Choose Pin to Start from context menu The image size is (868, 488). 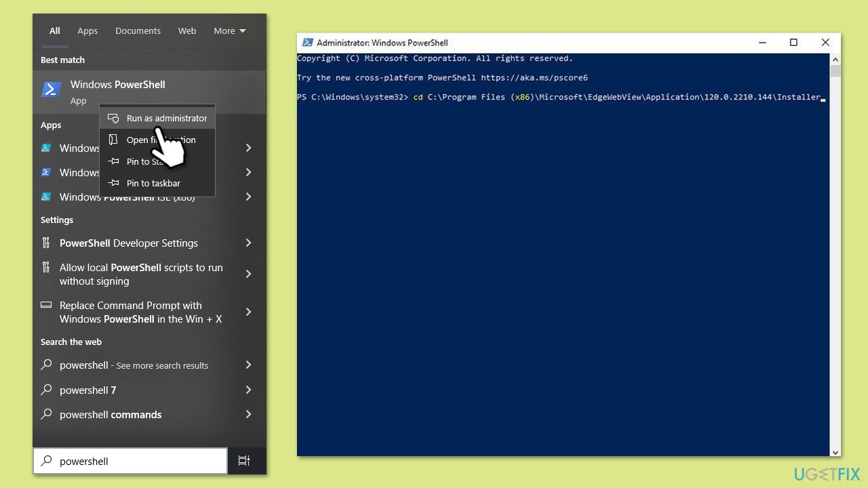click(157, 161)
